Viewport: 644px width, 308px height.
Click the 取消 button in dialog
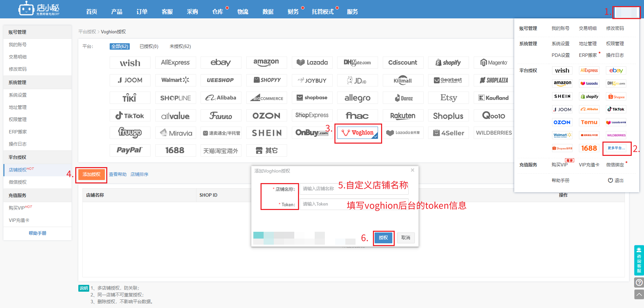click(406, 238)
